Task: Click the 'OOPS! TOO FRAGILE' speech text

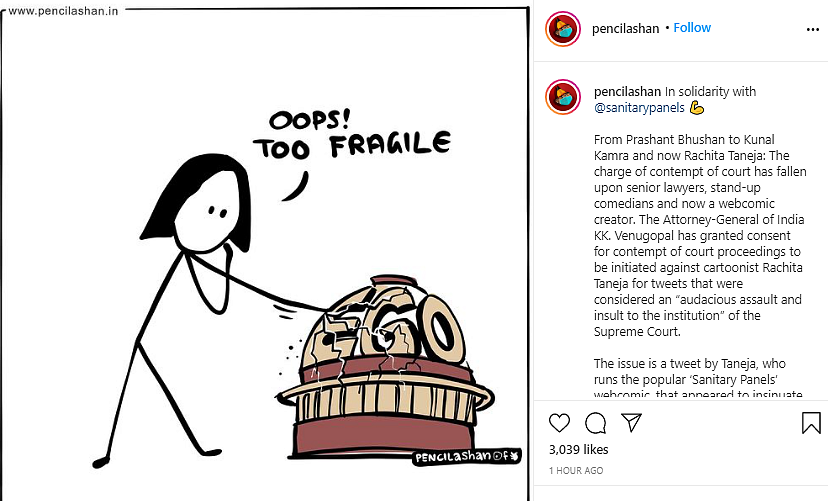Action: (352, 134)
